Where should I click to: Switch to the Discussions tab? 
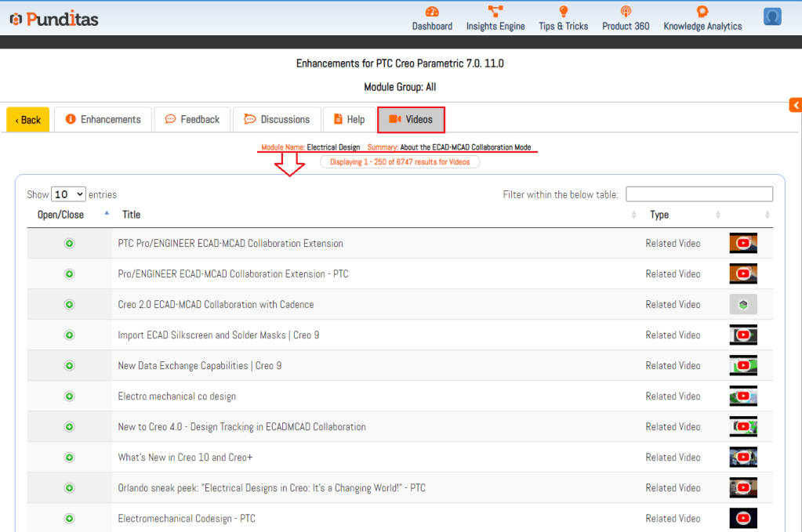click(277, 120)
